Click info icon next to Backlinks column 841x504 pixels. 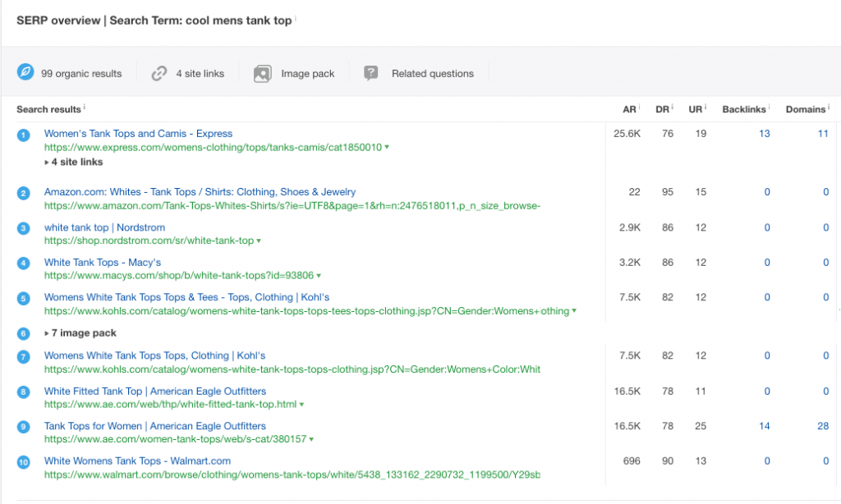pos(769,107)
